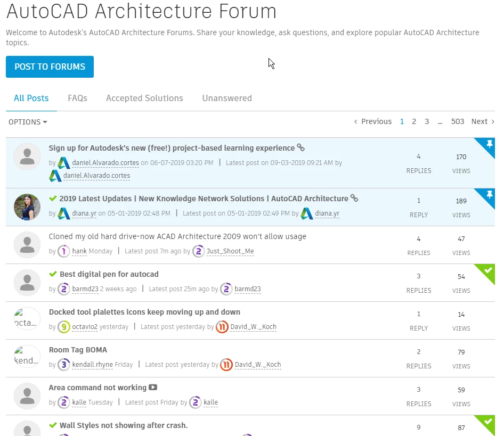
Task: Open hank user profile
Action: [x=79, y=251]
